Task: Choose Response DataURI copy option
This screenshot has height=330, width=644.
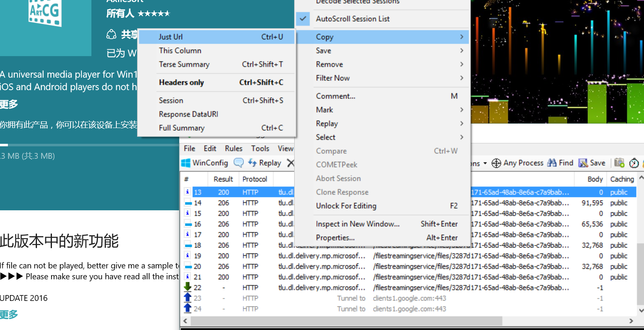Action: pos(216,114)
